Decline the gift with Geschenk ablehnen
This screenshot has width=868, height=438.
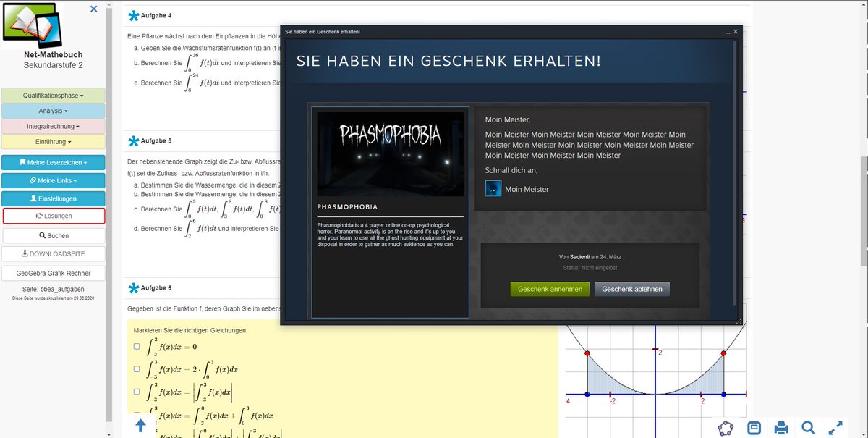(x=632, y=289)
